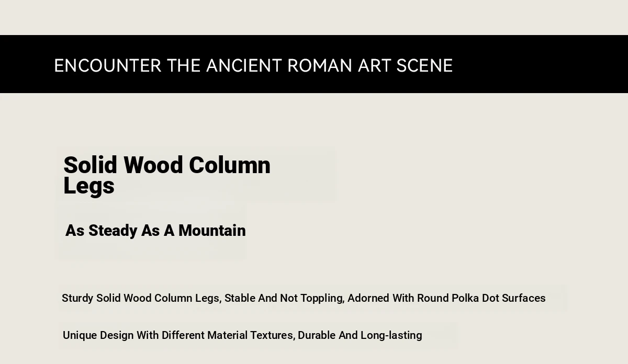Screen dimensions: 628x364
Task: Click the 'Encounter the Ancient Roman Art Scene' banner title
Action: [253, 65]
